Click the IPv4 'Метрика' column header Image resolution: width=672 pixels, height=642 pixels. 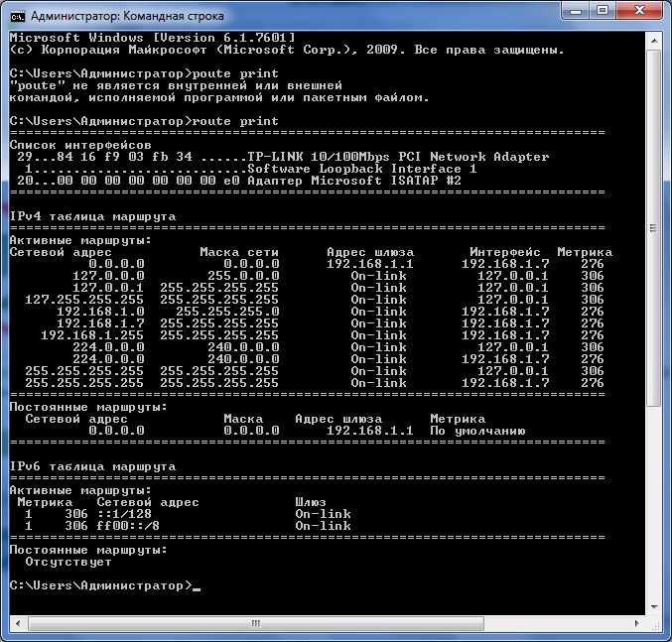coord(585,252)
